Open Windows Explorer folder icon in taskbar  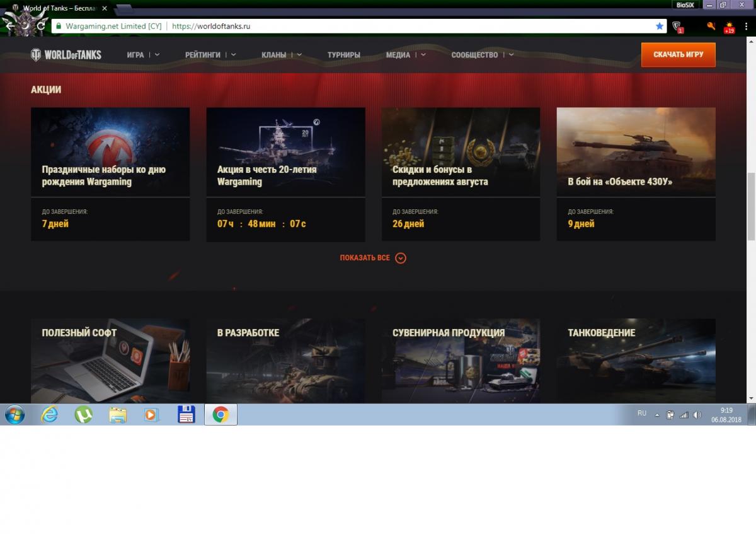tap(118, 414)
